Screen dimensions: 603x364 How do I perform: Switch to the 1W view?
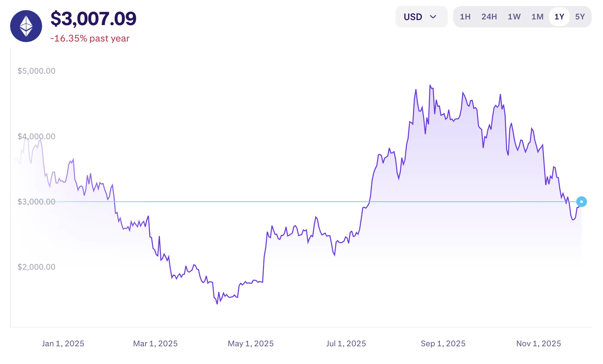click(514, 16)
